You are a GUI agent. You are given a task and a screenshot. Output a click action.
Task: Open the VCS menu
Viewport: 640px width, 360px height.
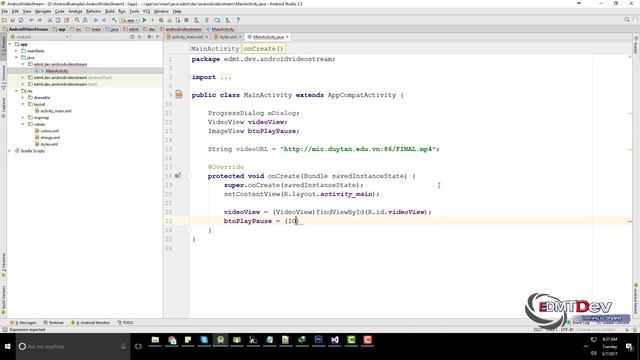[x=147, y=11]
